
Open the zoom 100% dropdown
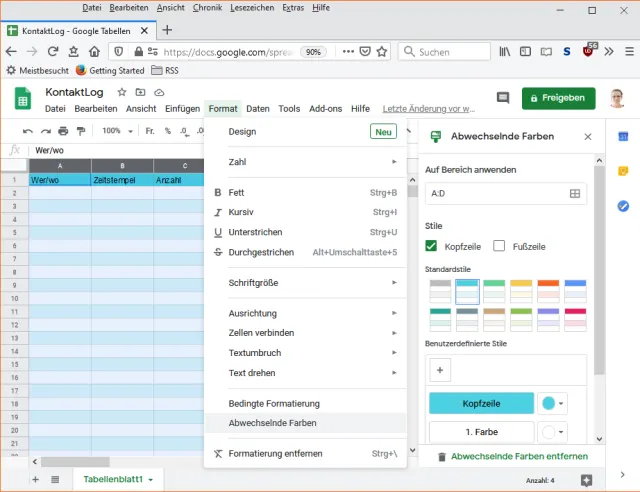click(x=116, y=131)
